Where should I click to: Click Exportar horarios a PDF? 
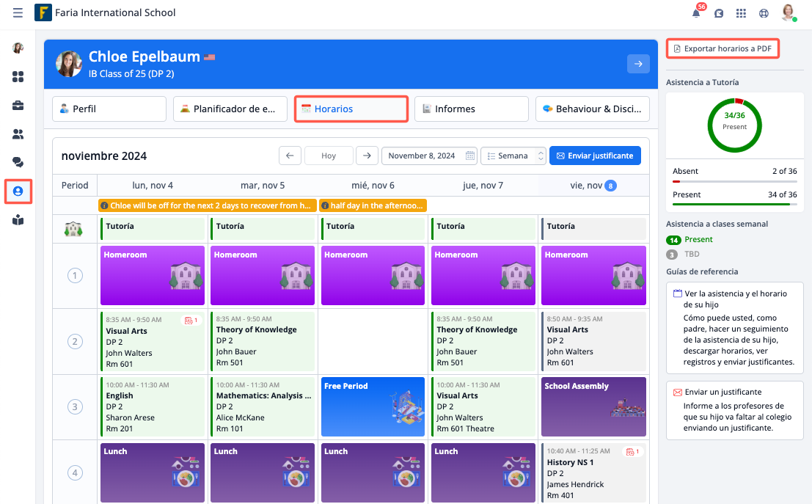(x=723, y=48)
